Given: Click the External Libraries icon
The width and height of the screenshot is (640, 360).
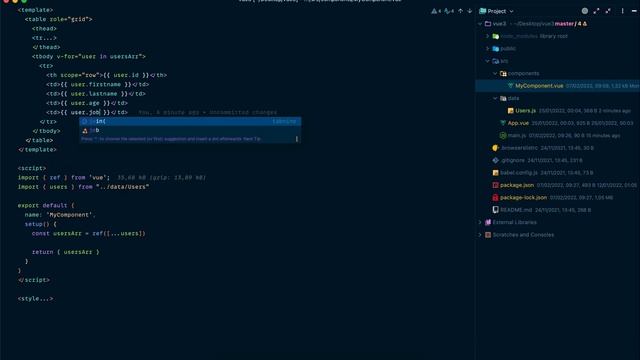Looking at the screenshot, I should (x=488, y=222).
